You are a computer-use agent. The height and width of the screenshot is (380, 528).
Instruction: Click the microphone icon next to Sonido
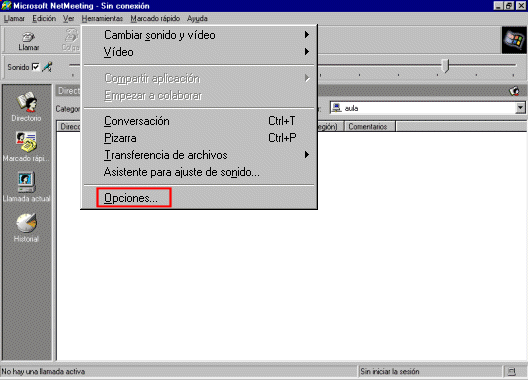click(47, 67)
